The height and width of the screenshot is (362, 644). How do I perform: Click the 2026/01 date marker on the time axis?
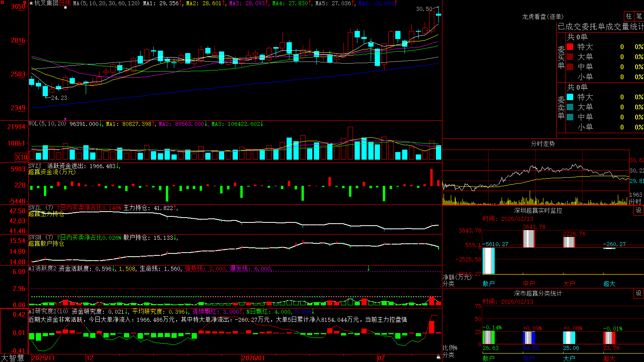tap(254, 358)
